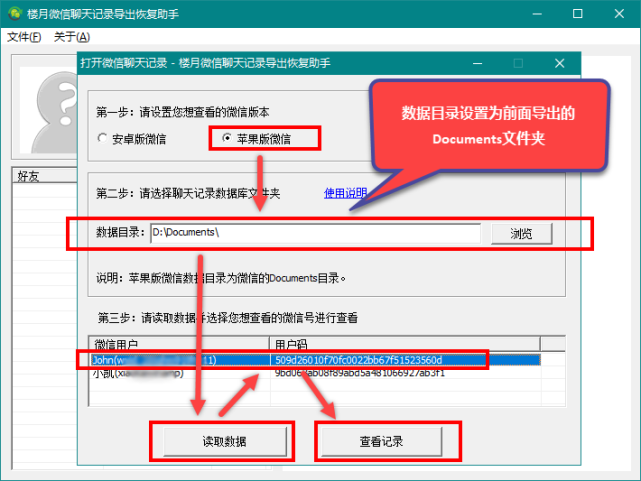Open the 使用说明 link
641x481 pixels.
(x=346, y=193)
